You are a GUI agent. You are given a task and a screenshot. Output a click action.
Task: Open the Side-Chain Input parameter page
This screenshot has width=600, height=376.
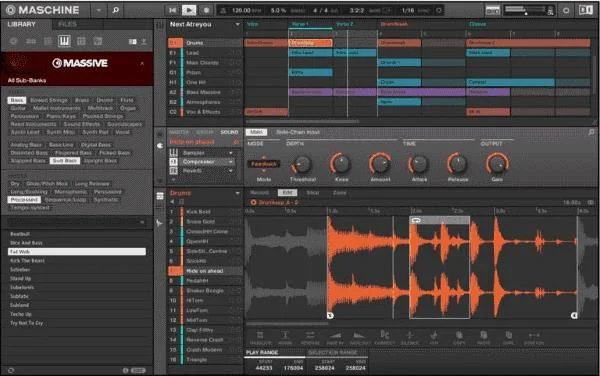298,132
